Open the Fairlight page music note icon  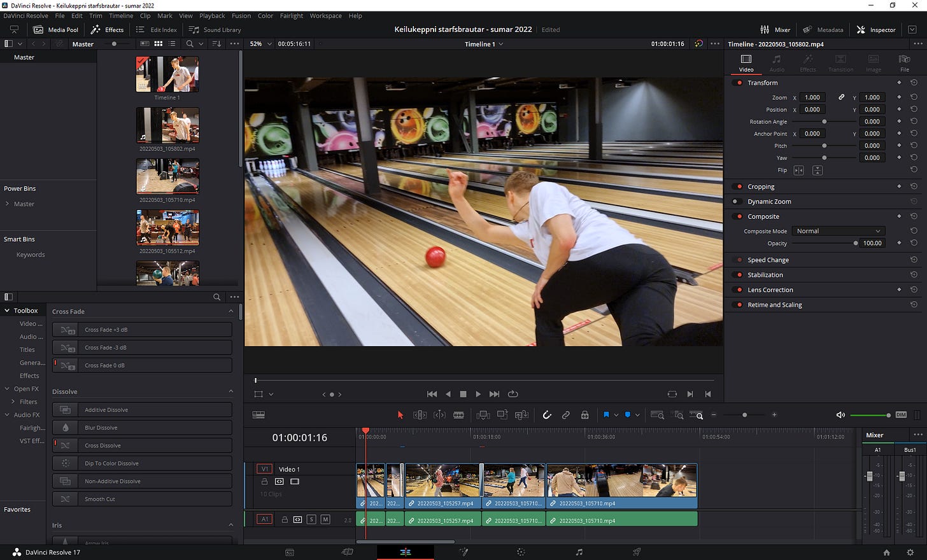pos(579,552)
